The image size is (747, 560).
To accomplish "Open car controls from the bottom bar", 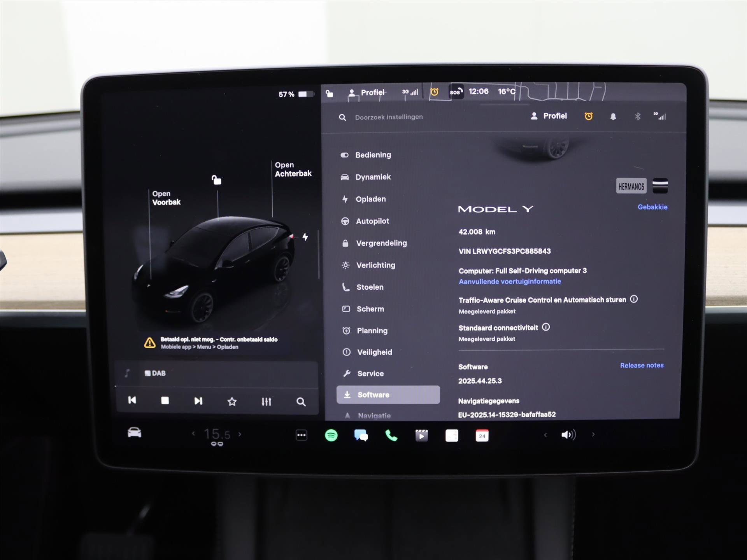I will tap(135, 432).
